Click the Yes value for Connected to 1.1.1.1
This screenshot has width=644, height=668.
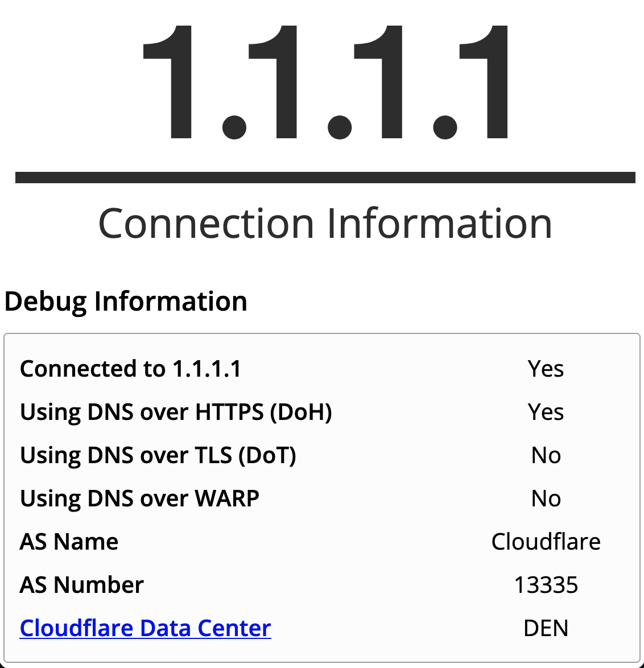pyautogui.click(x=546, y=369)
